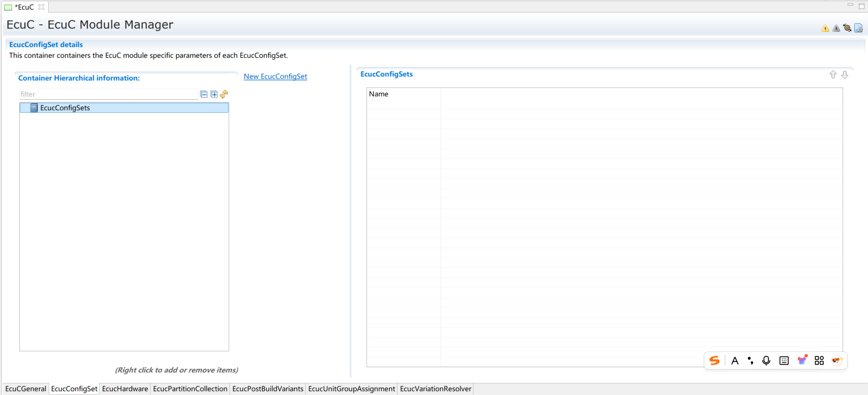Screen dimensions: 868x395
Task: Open the four-squares toolbox icon
Action: [x=819, y=360]
